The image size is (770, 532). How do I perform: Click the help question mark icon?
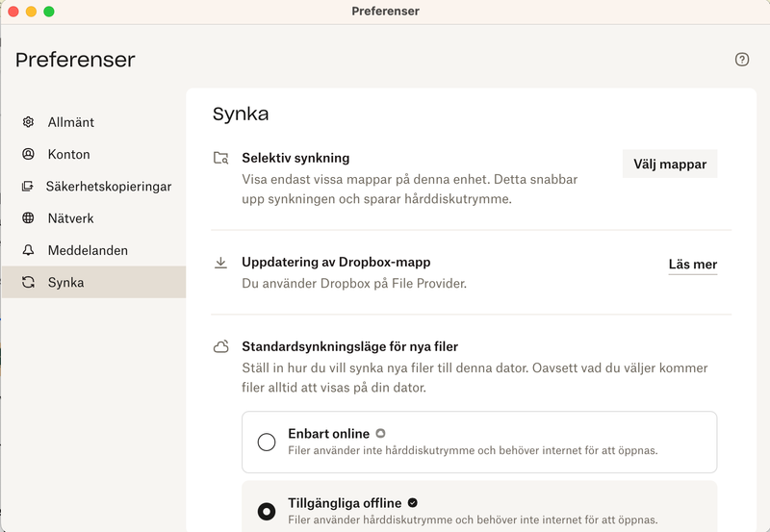[742, 60]
